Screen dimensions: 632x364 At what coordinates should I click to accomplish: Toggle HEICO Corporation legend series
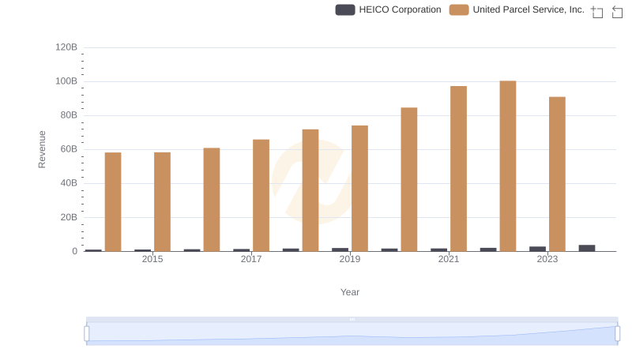388,9
